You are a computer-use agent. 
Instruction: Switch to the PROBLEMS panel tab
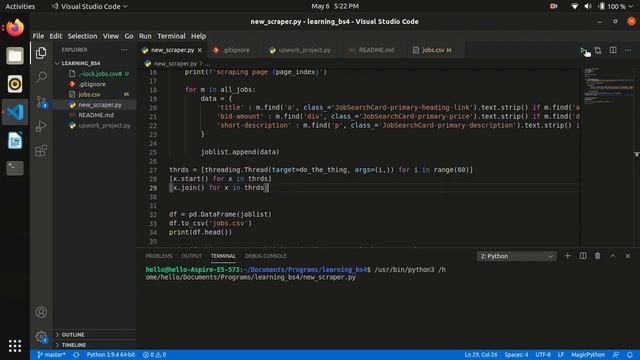159,256
